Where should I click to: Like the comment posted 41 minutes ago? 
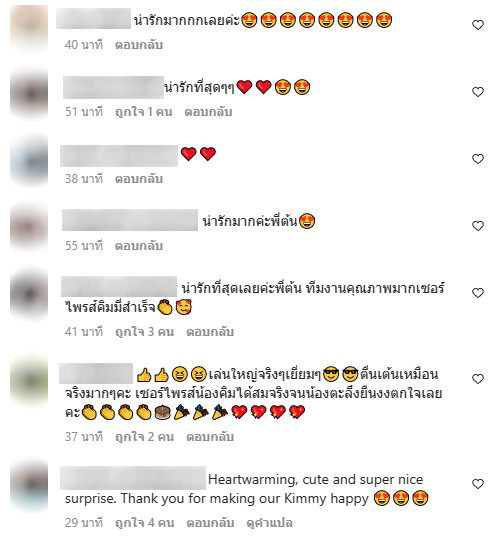click(478, 293)
